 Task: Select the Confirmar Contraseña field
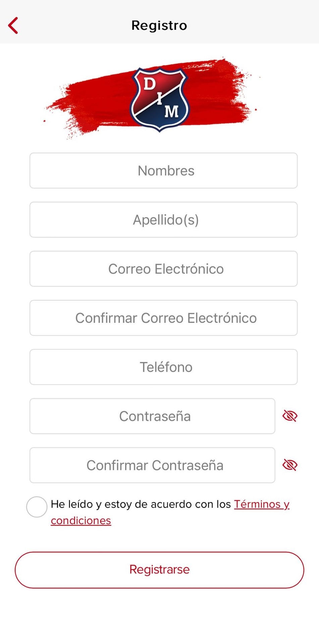pyautogui.click(x=152, y=465)
